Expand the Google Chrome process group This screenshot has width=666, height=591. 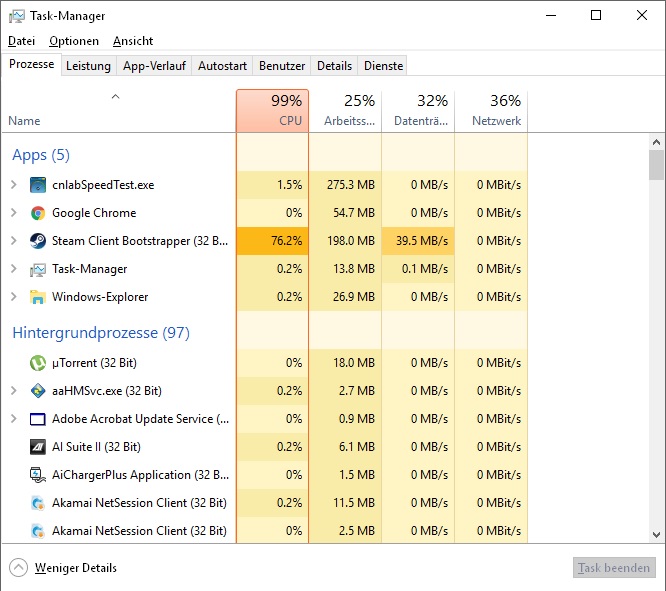[x=13, y=213]
